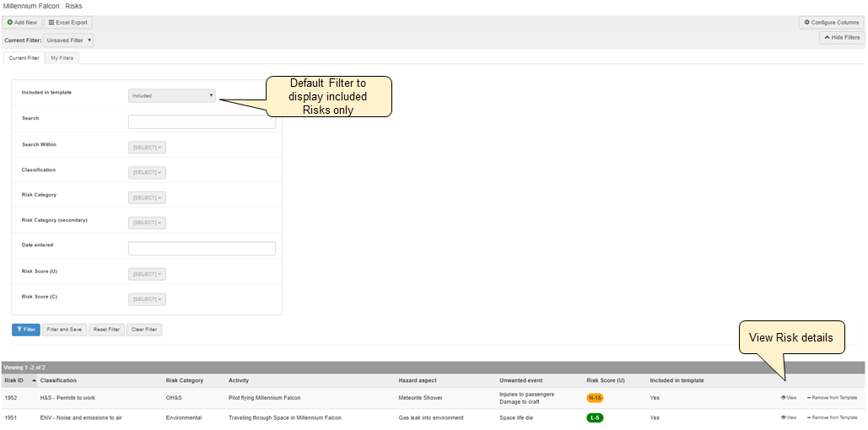868x430 pixels.
Task: Remove risk 1951 from template
Action: pyautogui.click(x=832, y=417)
